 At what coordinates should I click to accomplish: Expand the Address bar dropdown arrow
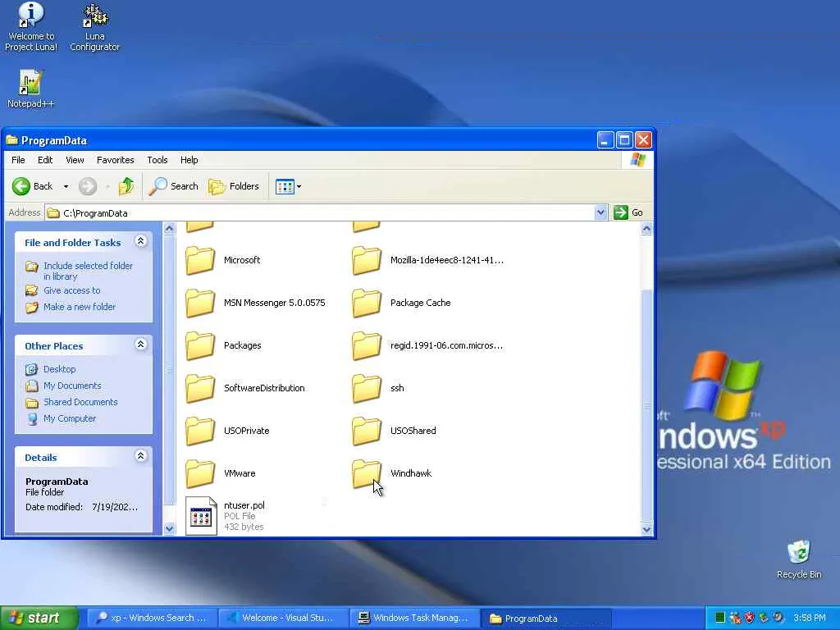pos(600,212)
